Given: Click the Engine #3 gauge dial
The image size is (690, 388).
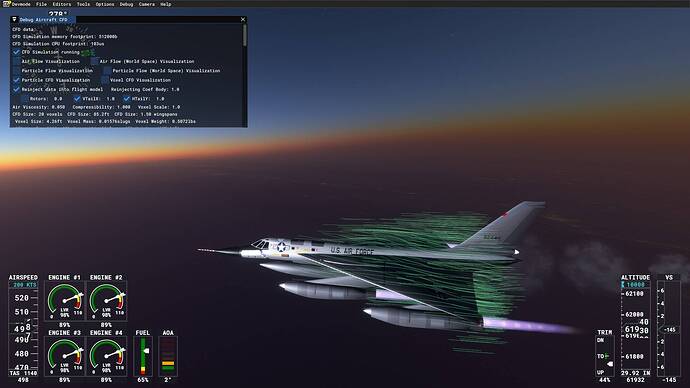Looking at the screenshot, I should [x=65, y=356].
